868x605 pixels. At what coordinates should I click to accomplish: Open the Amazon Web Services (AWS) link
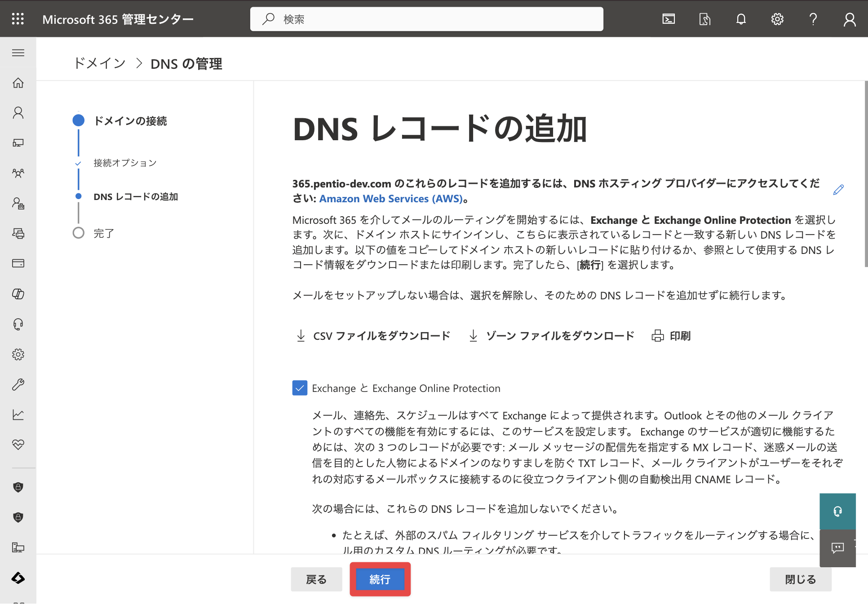[391, 199]
